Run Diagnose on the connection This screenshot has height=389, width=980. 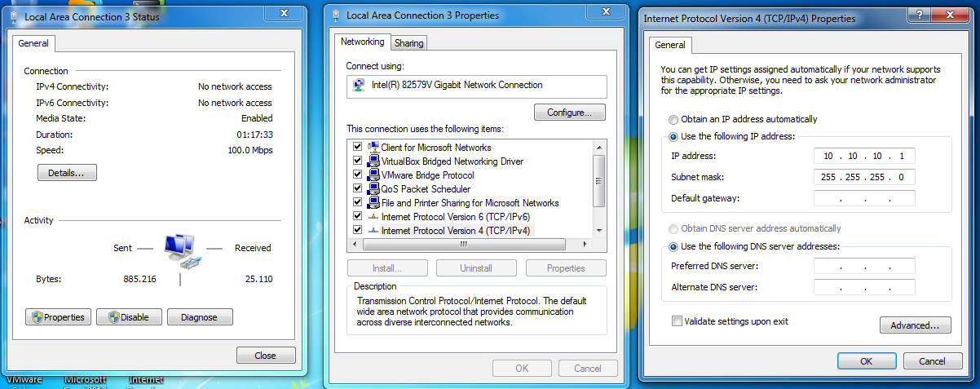200,317
